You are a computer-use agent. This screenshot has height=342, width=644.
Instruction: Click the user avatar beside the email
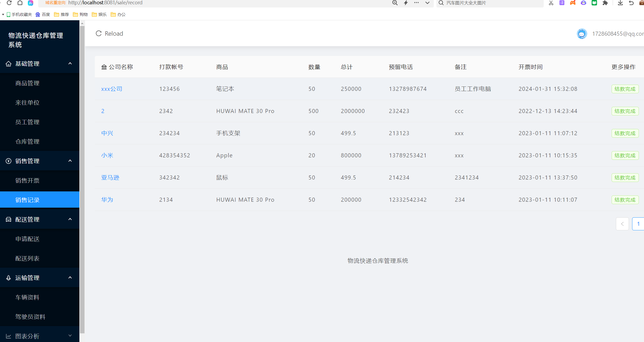582,34
